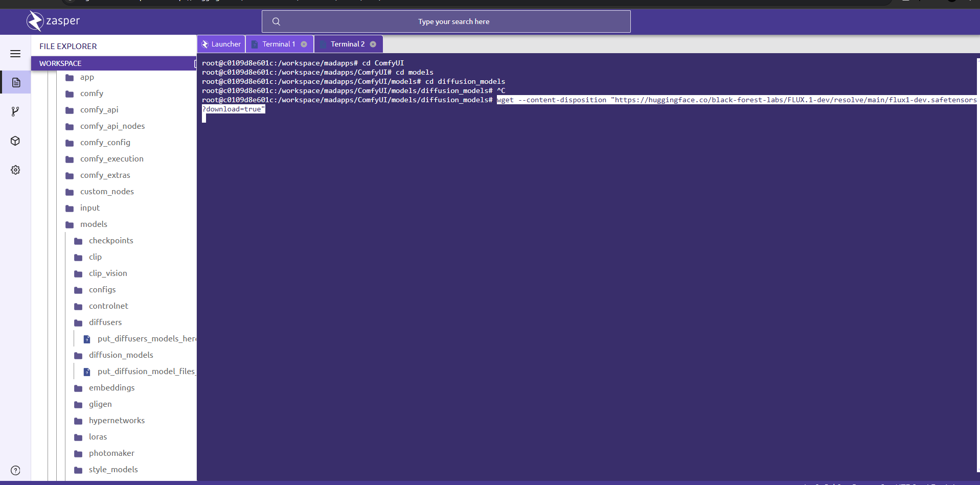Click the put_diffusion_model_files file icon
Viewport: 980px width, 485px height.
click(x=87, y=372)
